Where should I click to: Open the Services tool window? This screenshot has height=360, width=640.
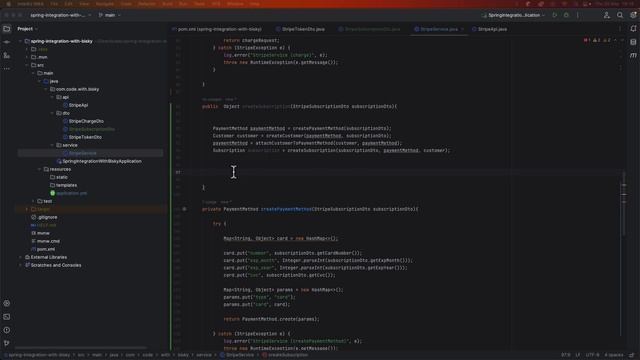[7, 303]
